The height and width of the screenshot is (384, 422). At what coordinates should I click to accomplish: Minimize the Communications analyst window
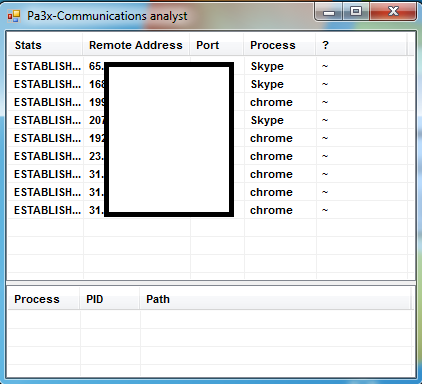pyautogui.click(x=329, y=12)
